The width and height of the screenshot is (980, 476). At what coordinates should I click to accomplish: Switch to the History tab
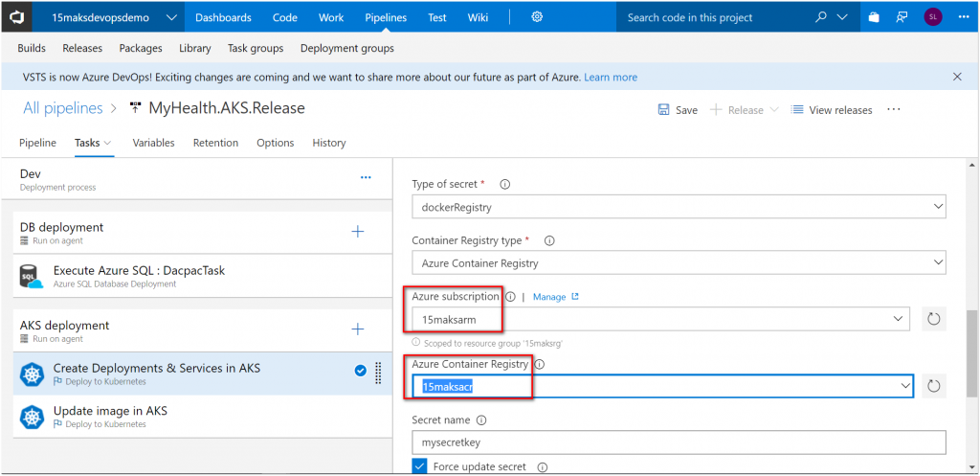click(329, 143)
